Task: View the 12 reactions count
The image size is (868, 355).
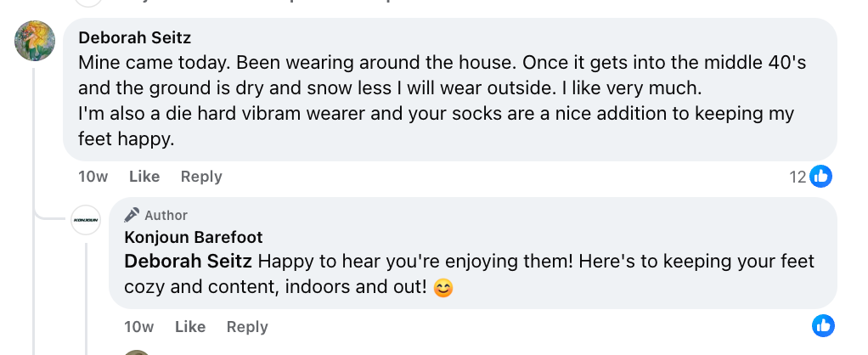Action: pyautogui.click(x=798, y=177)
